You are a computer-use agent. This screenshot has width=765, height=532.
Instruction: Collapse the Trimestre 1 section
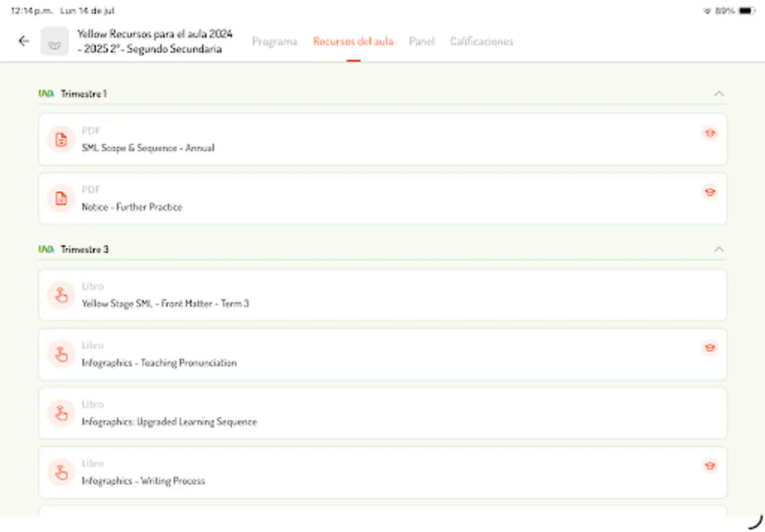[x=719, y=93]
